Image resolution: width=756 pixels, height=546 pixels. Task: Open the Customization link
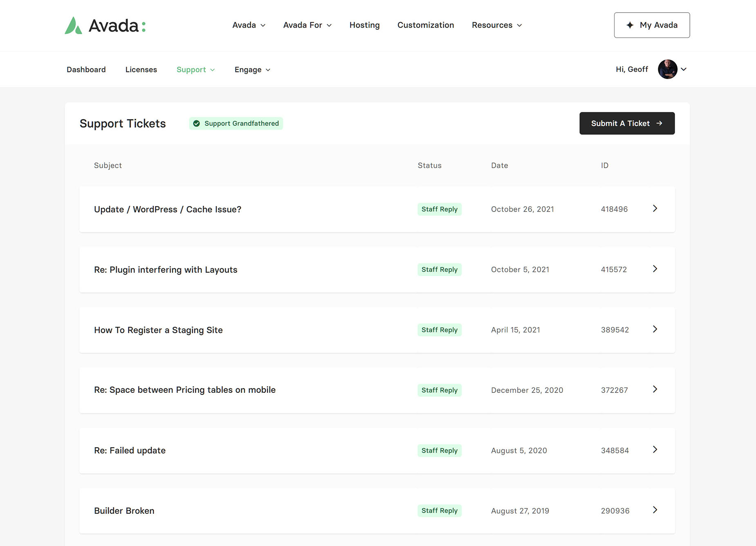(425, 25)
